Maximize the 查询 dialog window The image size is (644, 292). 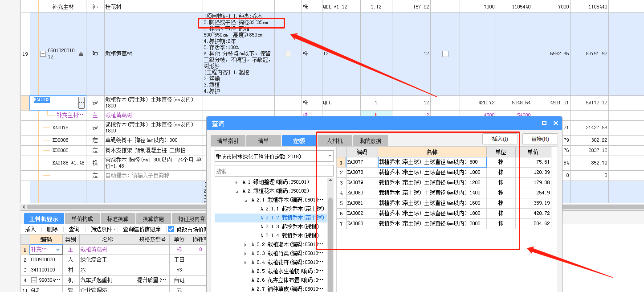click(x=544, y=123)
